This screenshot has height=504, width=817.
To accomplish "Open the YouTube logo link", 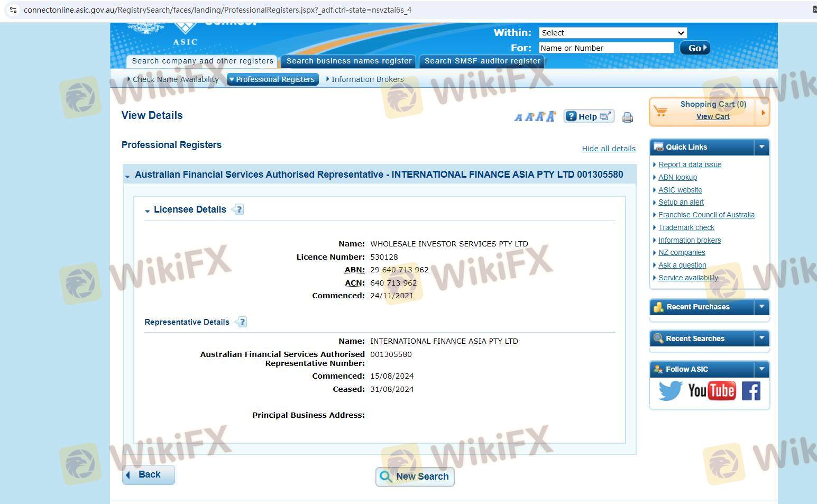I will 711,391.
